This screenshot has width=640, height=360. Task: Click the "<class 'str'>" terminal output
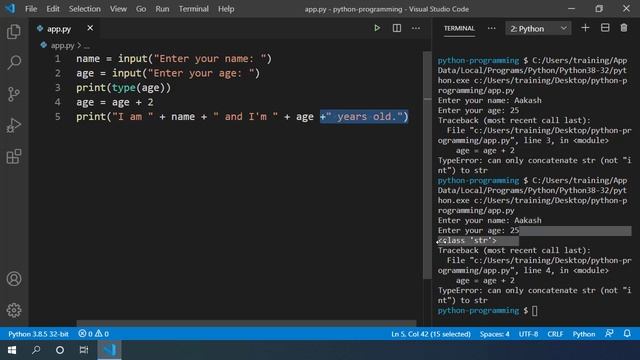click(467, 240)
